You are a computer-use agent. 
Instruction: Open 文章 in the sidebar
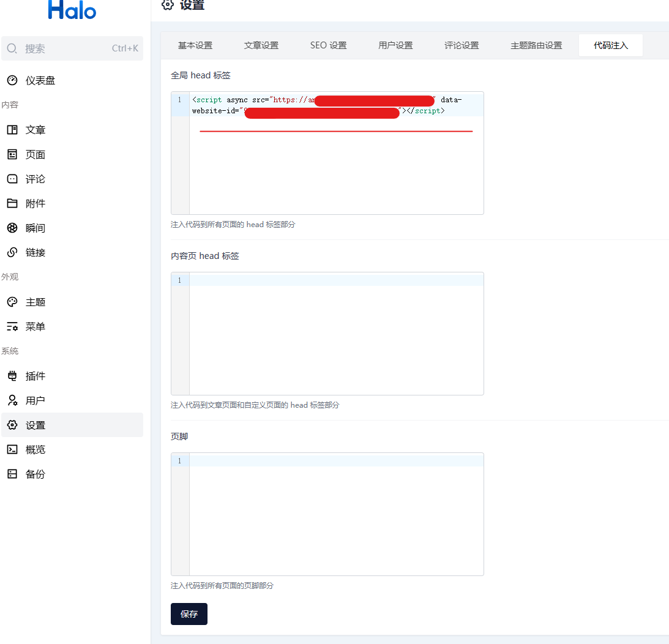[x=72, y=130]
